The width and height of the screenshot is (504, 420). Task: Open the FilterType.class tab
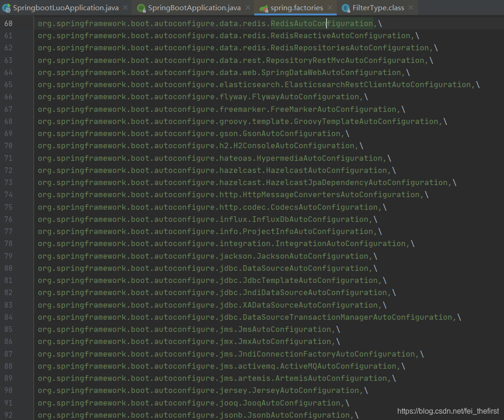378,8
